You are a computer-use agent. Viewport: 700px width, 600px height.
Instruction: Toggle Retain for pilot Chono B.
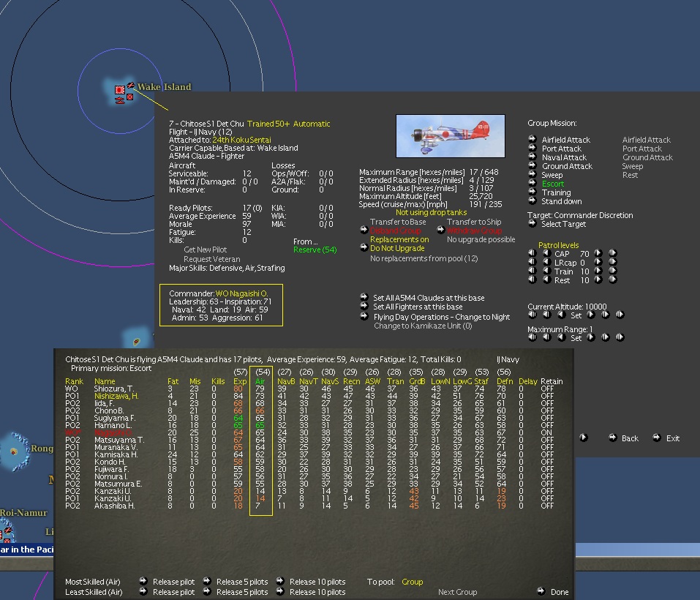tap(547, 410)
